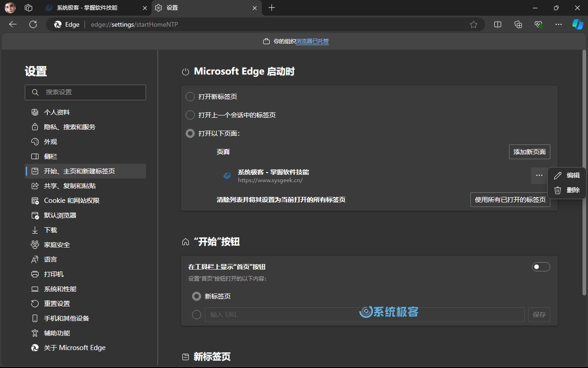
Task: Open 外观 settings
Action: tap(85, 142)
